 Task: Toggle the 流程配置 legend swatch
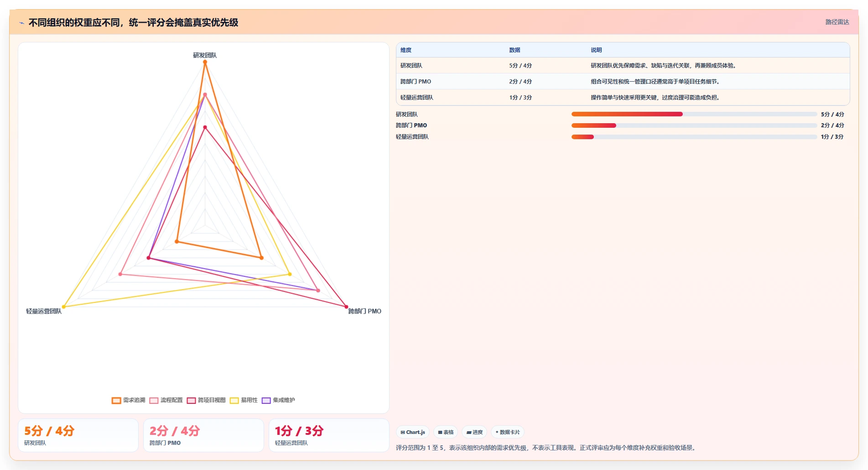coord(154,401)
